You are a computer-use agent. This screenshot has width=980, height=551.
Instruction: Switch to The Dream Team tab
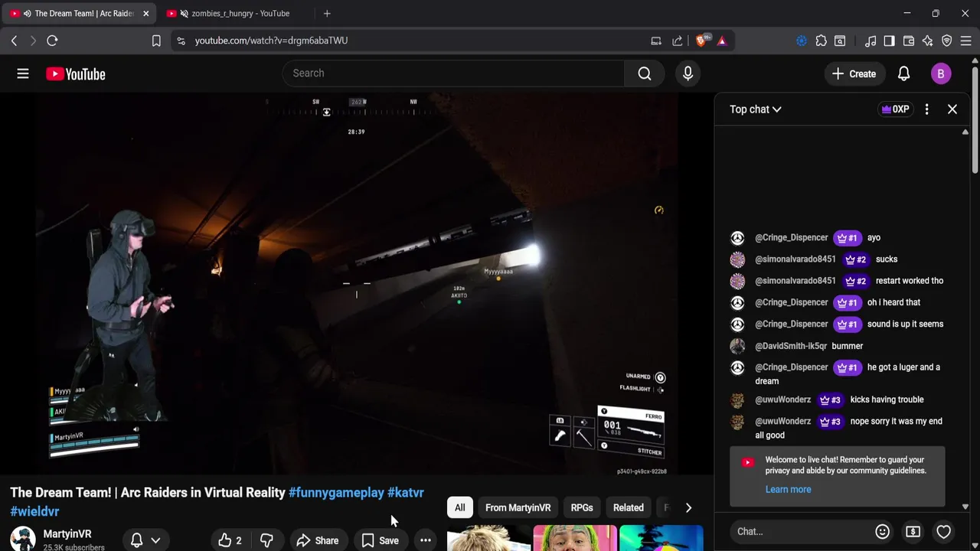point(80,13)
